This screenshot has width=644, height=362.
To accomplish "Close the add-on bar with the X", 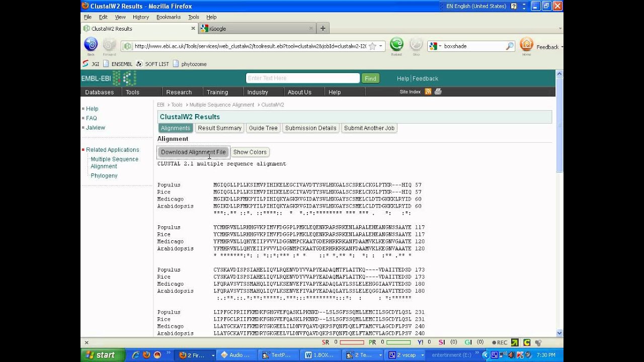I will [x=87, y=342].
